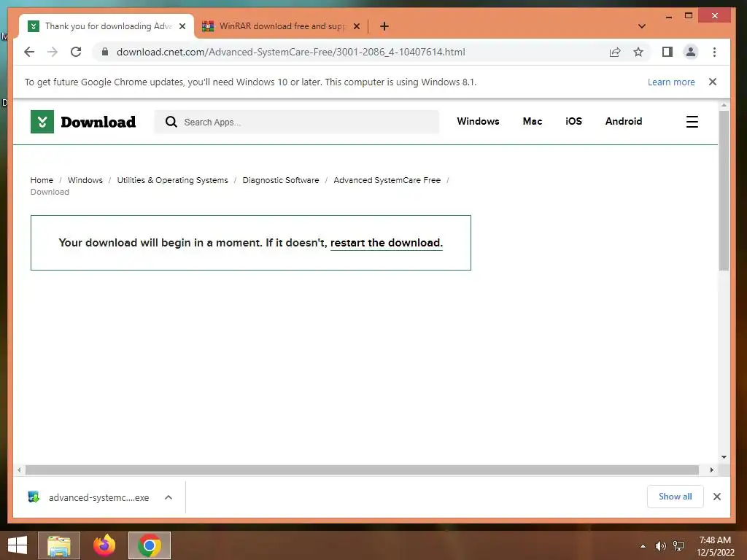747x560 pixels.
Task: Open the Chrome side panel
Action: [x=667, y=52]
